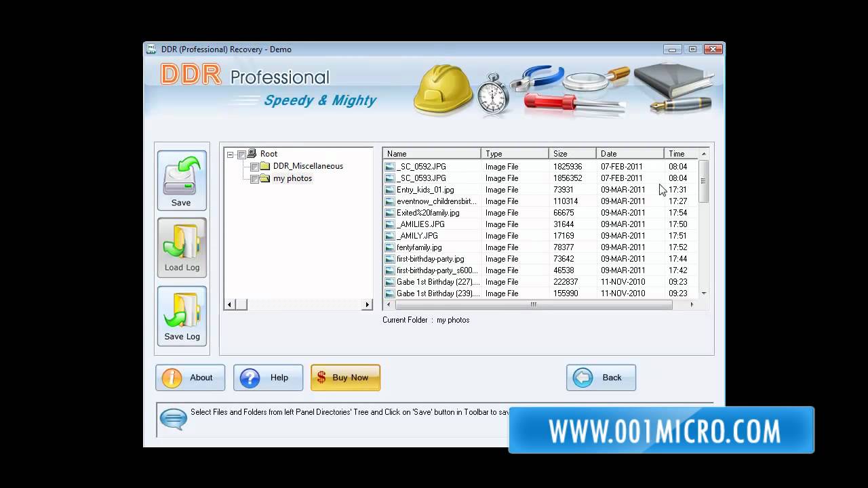Viewport: 868px width, 488px height.
Task: Click image icon of first-birthday-party.jpg
Action: click(x=389, y=259)
